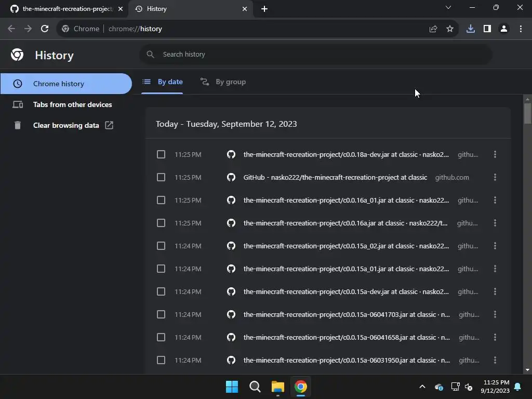
Task: Open the Windows Start menu
Action: pyautogui.click(x=232, y=387)
